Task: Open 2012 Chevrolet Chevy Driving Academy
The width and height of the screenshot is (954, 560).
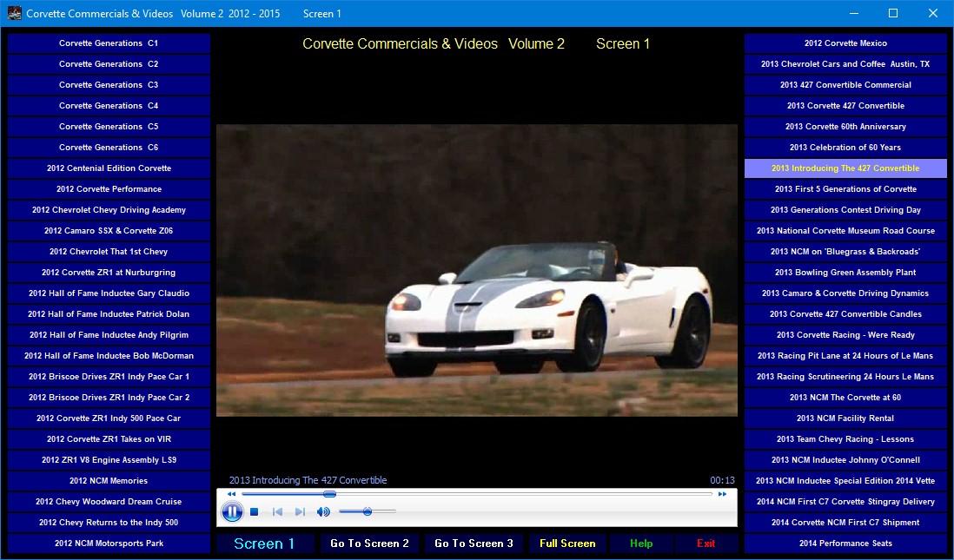Action: click(109, 210)
